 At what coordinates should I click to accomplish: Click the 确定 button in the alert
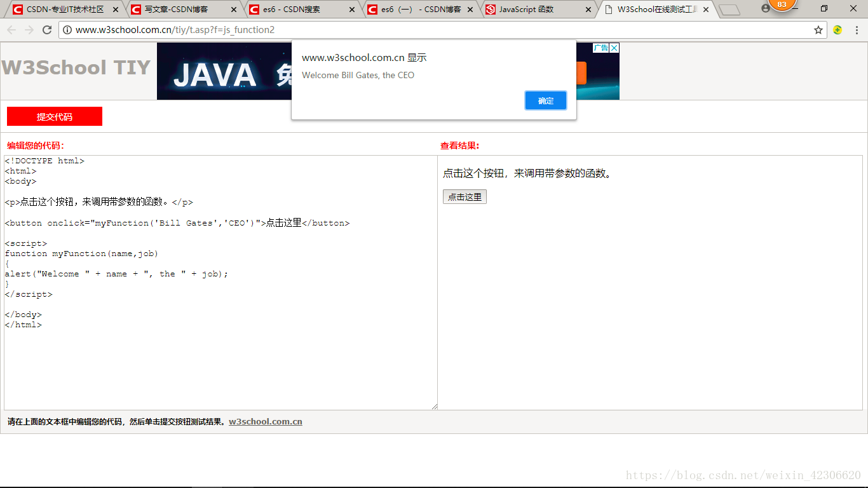tap(546, 100)
